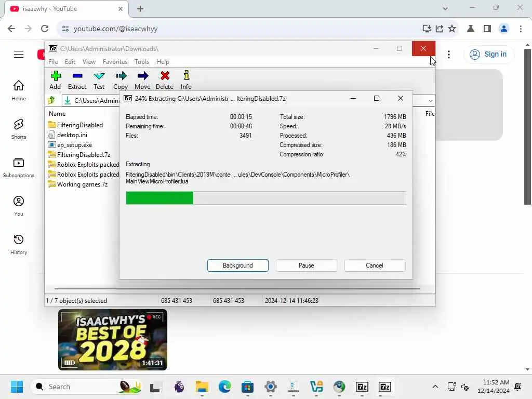The height and width of the screenshot is (399, 532).
Task: Open YouTube Shorts in the sidebar
Action: click(x=19, y=129)
